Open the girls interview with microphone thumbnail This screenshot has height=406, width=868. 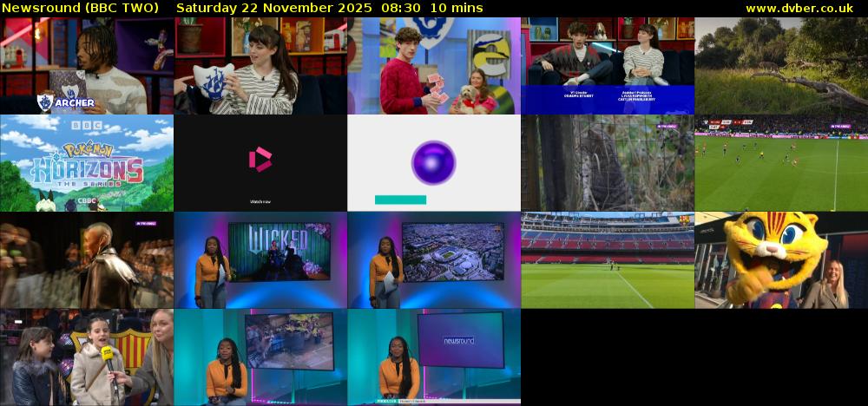pyautogui.click(x=87, y=357)
